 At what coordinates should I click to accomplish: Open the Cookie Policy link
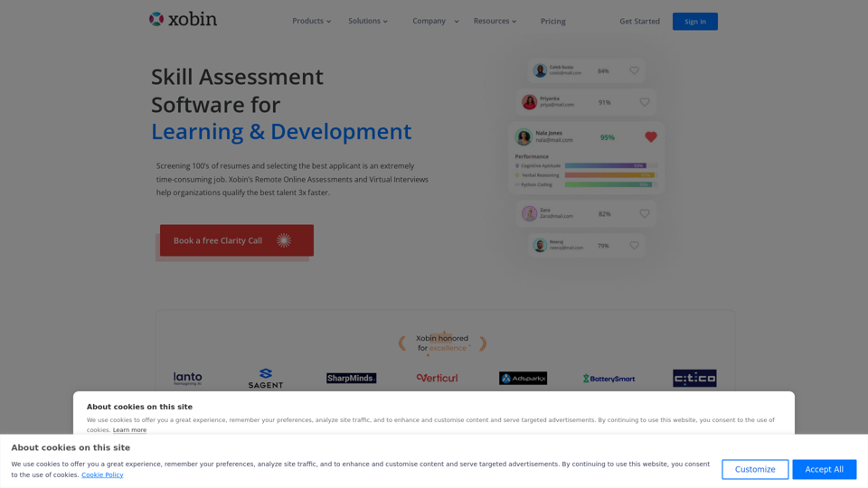pos(102,474)
